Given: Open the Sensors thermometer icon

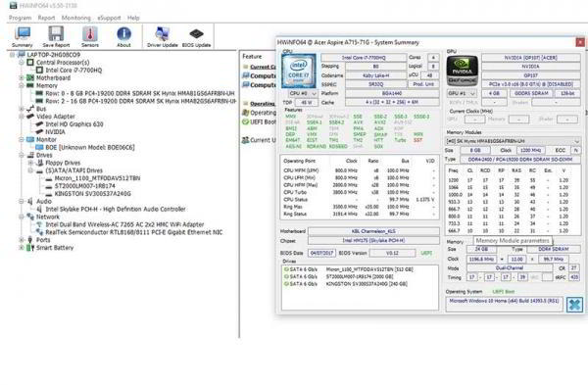Looking at the screenshot, I should pyautogui.click(x=90, y=37).
